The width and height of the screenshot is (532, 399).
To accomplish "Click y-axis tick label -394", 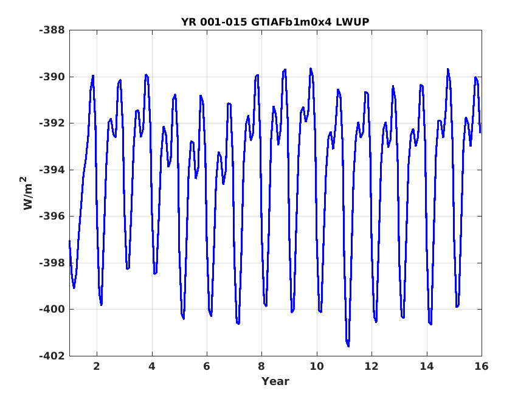I will 52,170.
